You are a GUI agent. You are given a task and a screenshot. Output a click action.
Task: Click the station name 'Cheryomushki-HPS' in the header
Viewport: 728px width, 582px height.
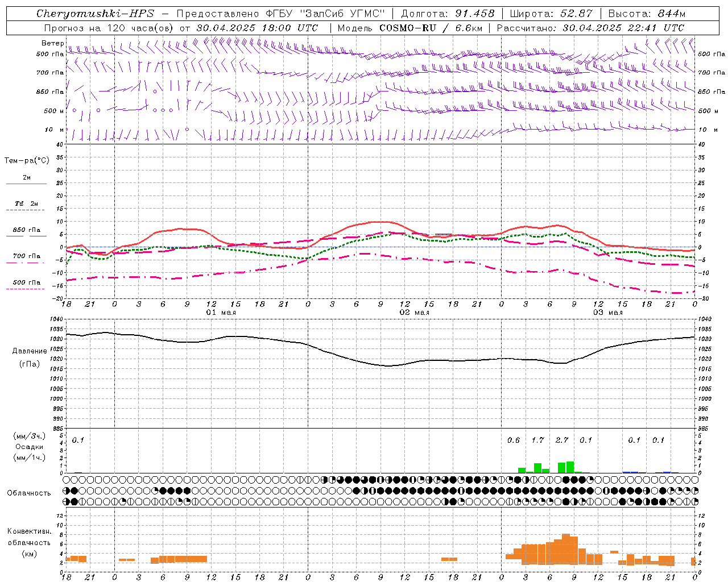[x=95, y=14]
